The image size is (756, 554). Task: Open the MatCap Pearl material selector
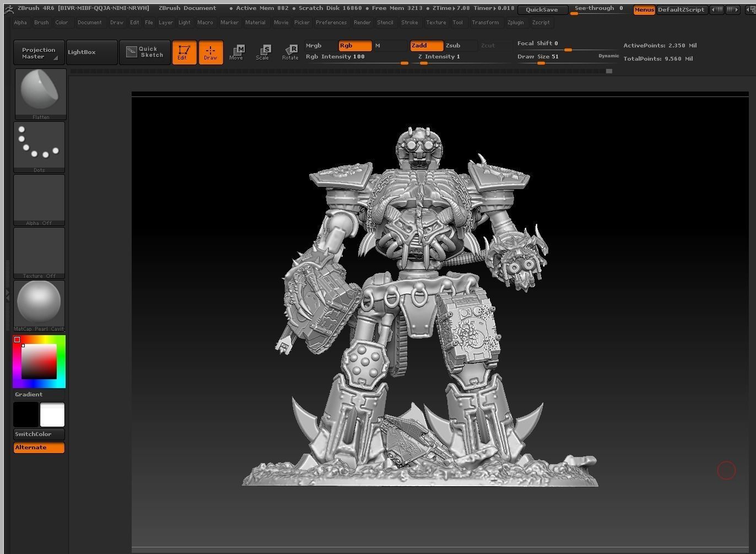[39, 306]
